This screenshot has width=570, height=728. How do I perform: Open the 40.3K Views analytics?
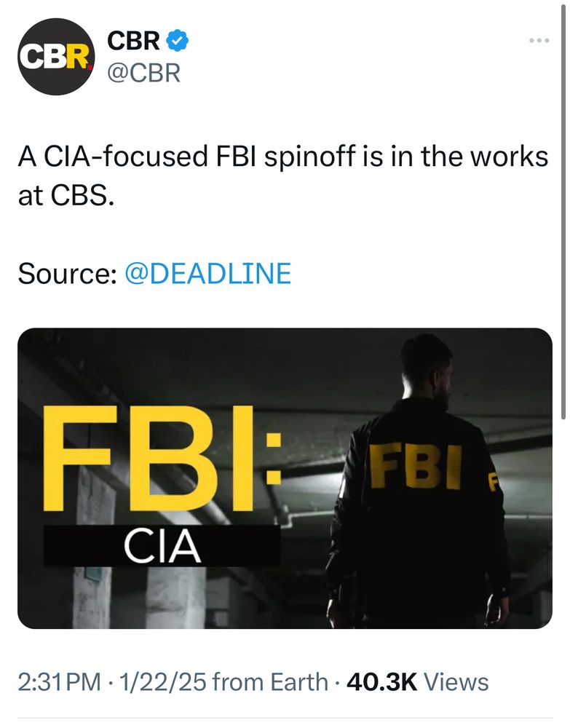[417, 682]
